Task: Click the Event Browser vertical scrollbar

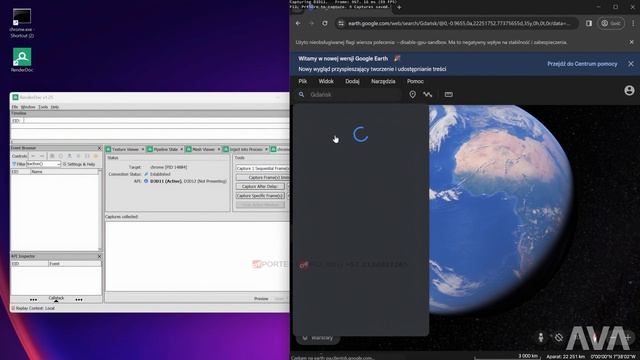Action: [x=100, y=210]
